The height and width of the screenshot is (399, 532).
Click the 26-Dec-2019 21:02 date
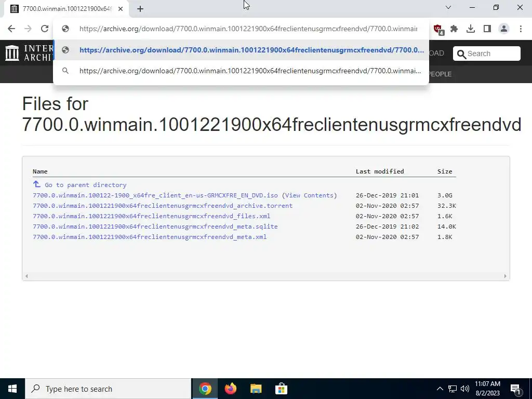coord(387,227)
